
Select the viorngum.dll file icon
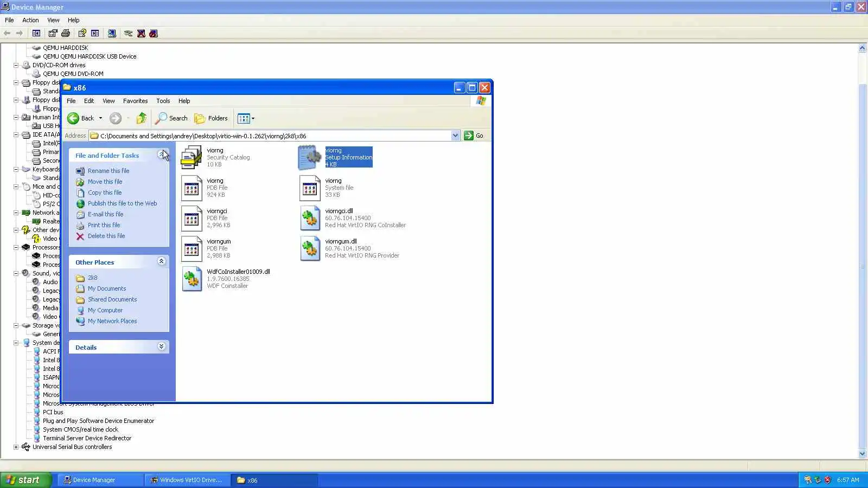point(310,248)
